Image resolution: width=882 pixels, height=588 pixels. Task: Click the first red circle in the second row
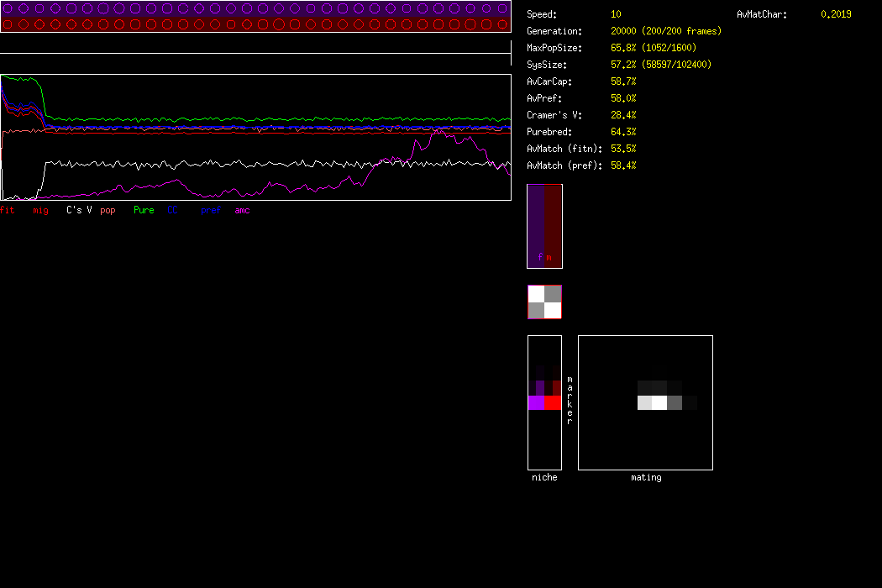coord(8,24)
